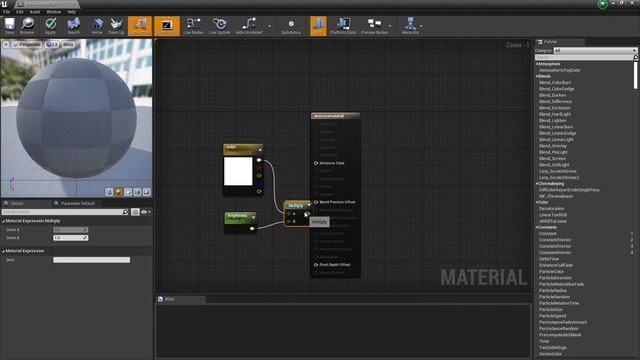Toggle Live Update in the toolbar
The width and height of the screenshot is (640, 360).
click(x=220, y=26)
